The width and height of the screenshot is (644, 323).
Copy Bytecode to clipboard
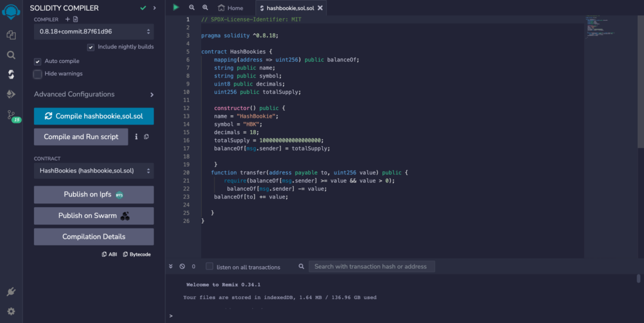coord(136,254)
